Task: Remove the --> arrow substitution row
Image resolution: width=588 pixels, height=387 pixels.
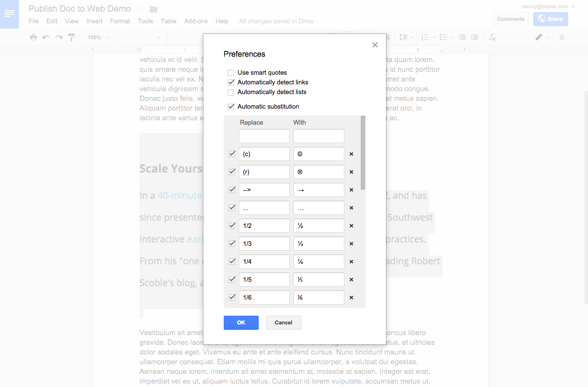Action: click(352, 190)
